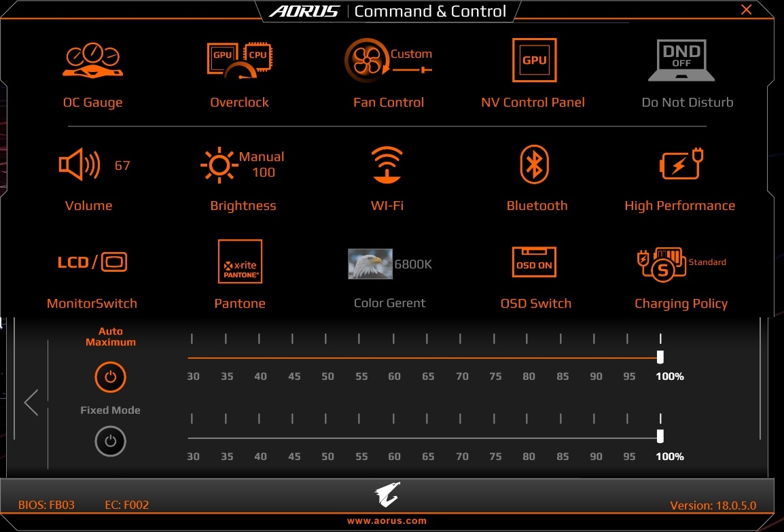Adjust the Fixed Mode fan speed slider handle
The width and height of the screenshot is (784, 532).
pyautogui.click(x=660, y=436)
